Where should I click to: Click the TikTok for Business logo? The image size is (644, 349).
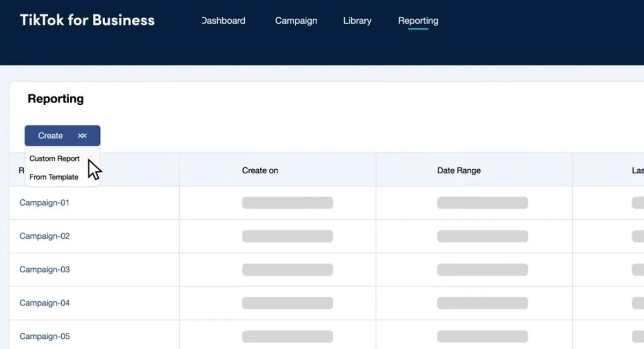click(x=87, y=20)
